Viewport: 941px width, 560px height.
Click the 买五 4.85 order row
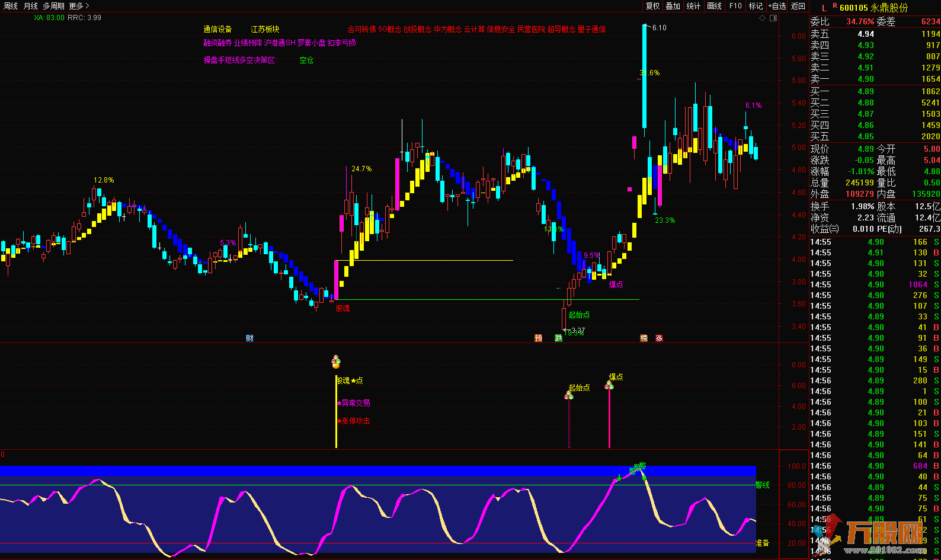point(875,136)
